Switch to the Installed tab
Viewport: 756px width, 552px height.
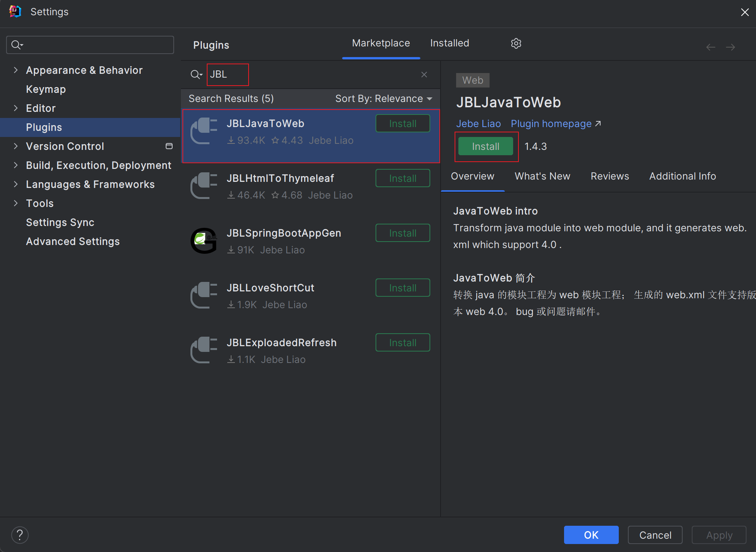click(449, 43)
